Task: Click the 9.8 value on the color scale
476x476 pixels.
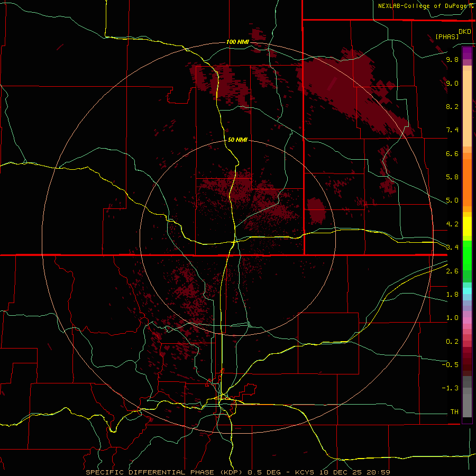Action: [452, 59]
